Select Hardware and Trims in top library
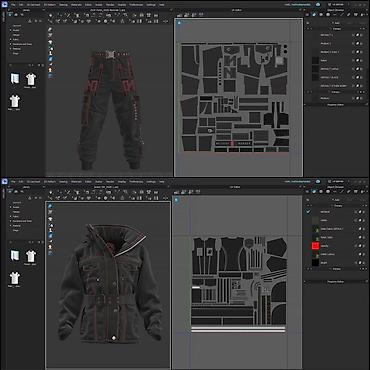Image resolution: width=370 pixels, height=370 pixels. pyautogui.click(x=23, y=44)
